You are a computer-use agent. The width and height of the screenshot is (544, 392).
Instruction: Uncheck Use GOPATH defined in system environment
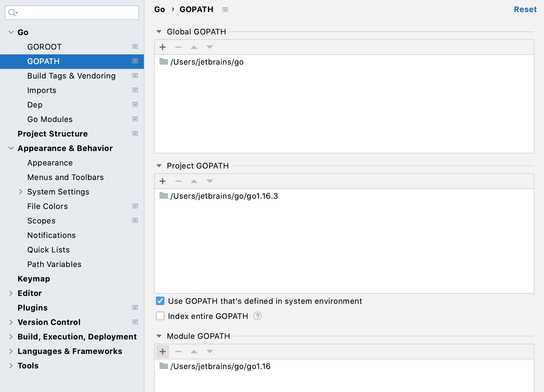(160, 301)
